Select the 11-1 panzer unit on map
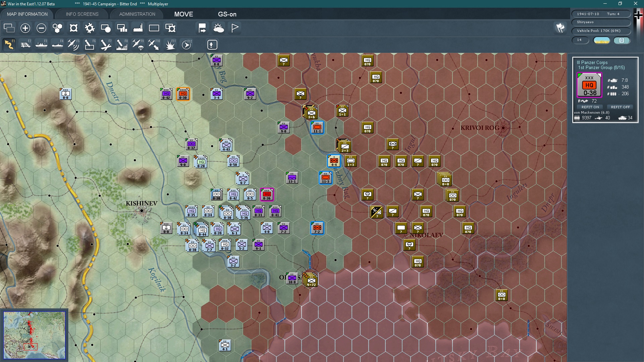The height and width of the screenshot is (362, 644). pos(317,127)
